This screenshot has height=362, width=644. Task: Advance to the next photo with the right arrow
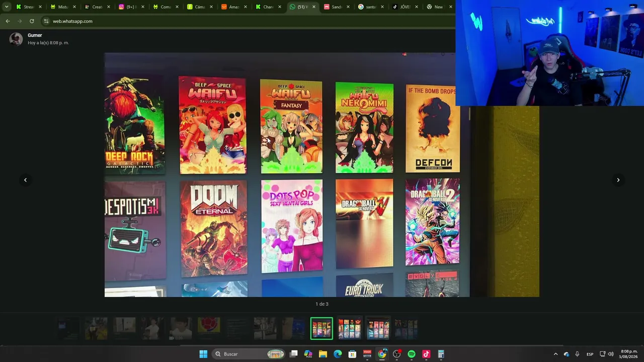pos(618,180)
